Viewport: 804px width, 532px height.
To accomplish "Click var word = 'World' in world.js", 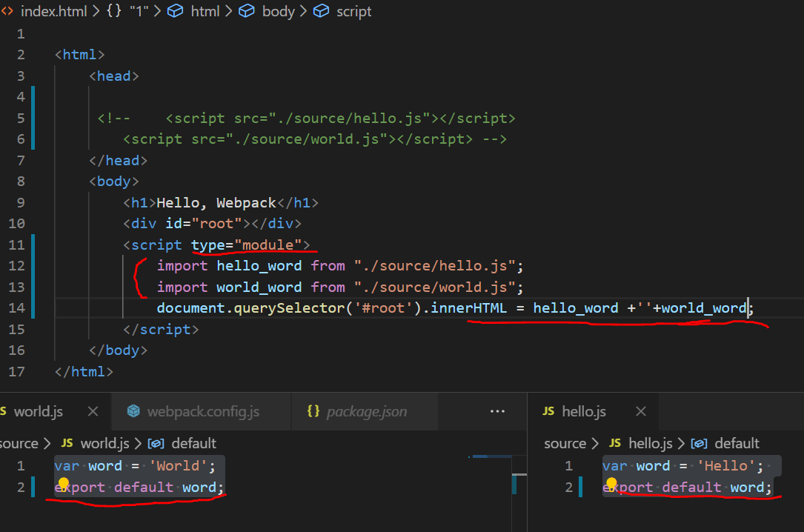I will (135, 466).
